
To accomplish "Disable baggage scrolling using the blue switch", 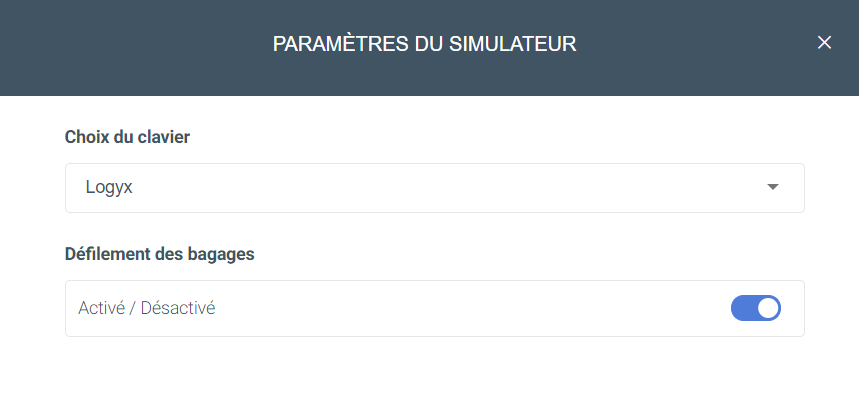I will click(x=755, y=308).
